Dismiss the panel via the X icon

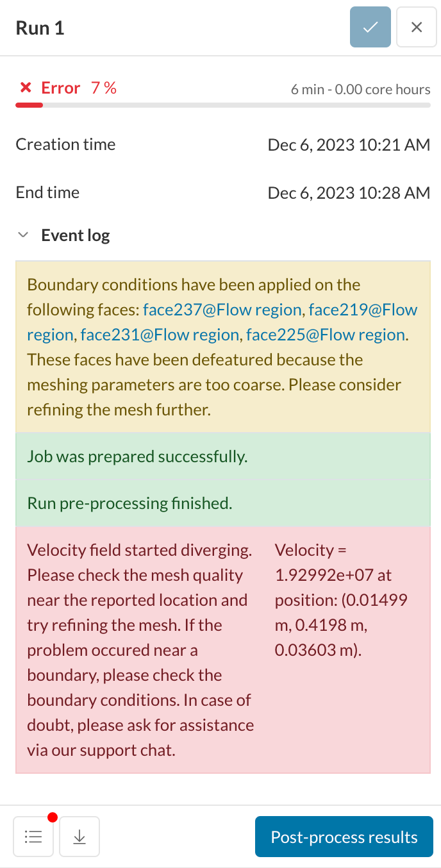point(417,27)
